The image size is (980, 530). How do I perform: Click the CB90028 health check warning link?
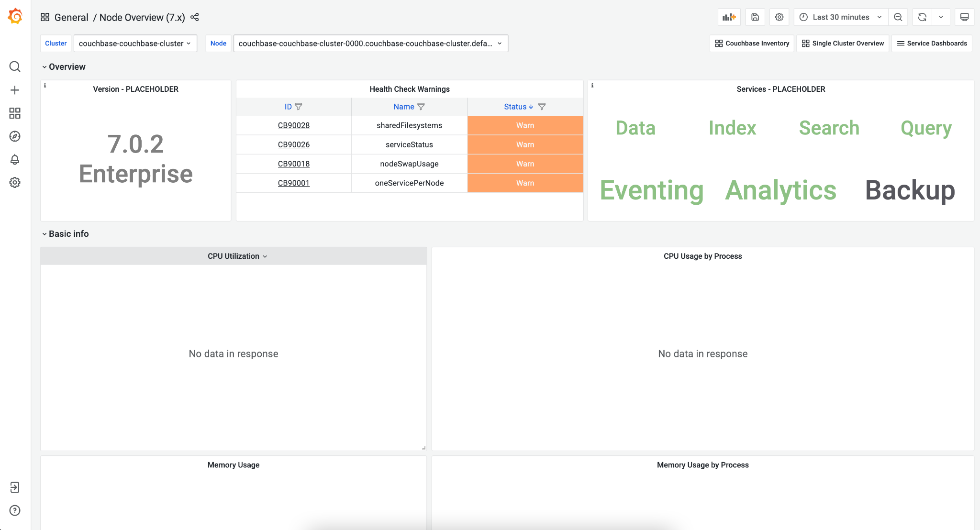(x=293, y=125)
